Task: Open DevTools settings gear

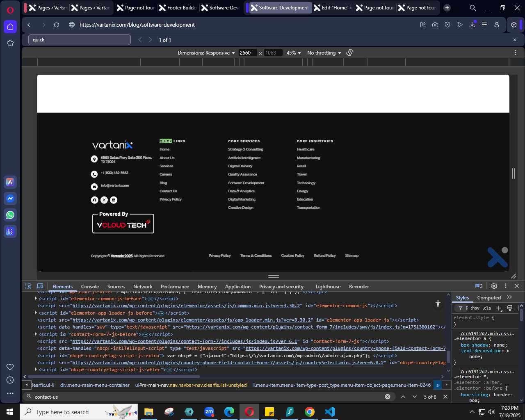Action: pyautogui.click(x=494, y=286)
